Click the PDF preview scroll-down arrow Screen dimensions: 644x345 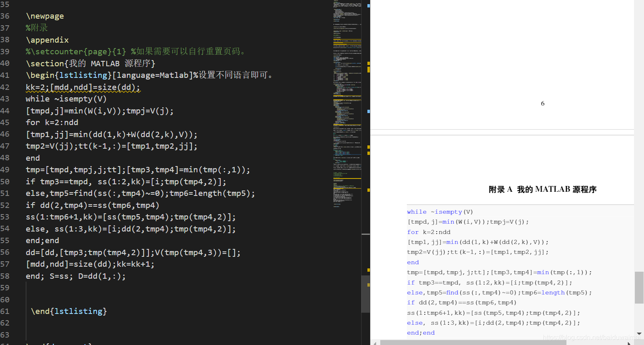639,333
